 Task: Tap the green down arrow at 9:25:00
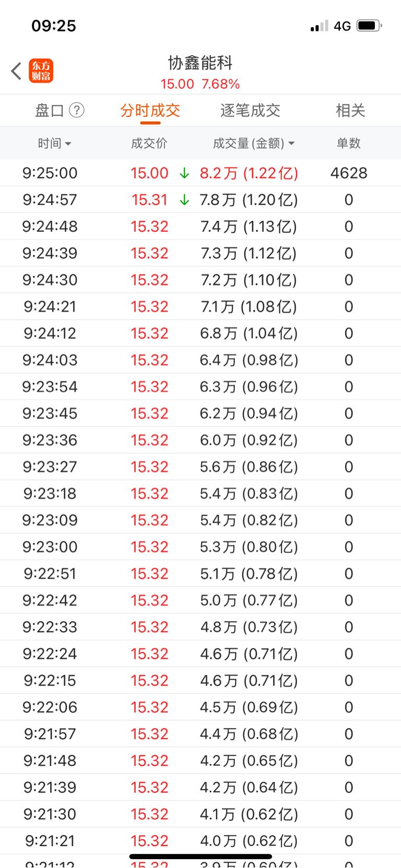(184, 173)
